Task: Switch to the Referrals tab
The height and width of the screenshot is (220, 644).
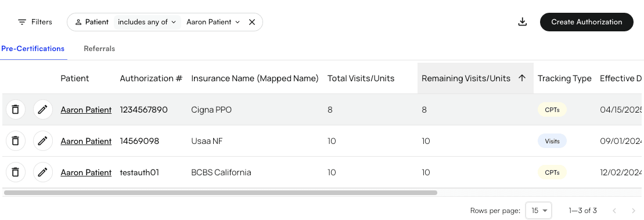Action: click(x=99, y=48)
